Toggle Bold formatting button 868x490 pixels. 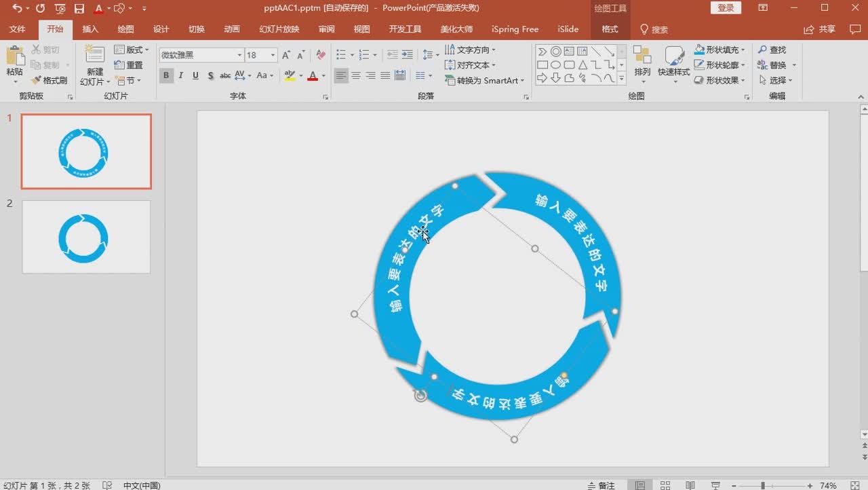[166, 76]
